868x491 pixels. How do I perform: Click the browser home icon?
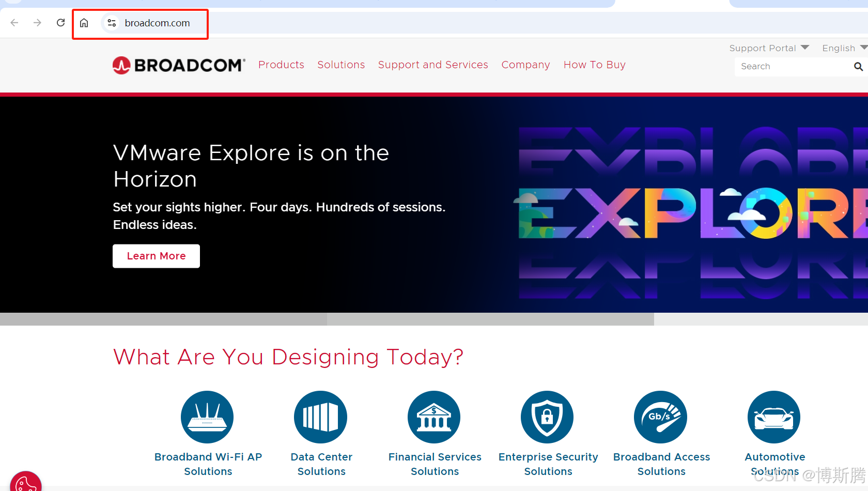pos(84,23)
